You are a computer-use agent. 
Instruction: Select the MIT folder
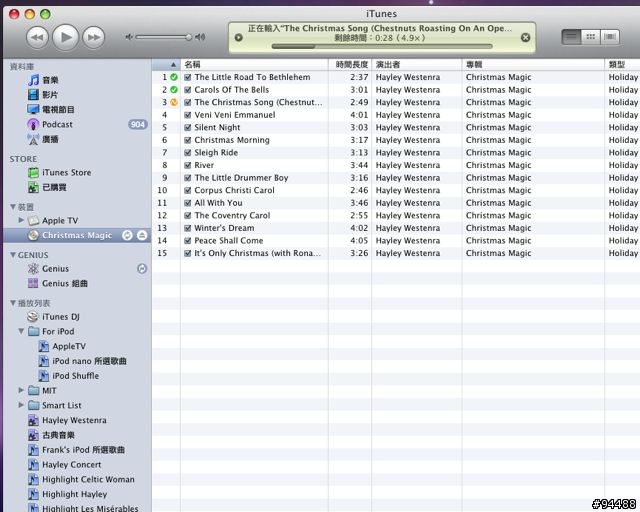49,391
